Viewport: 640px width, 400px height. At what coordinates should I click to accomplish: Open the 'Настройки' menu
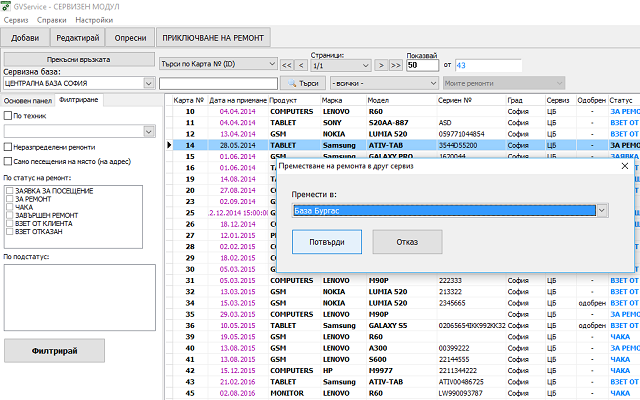pyautogui.click(x=94, y=20)
